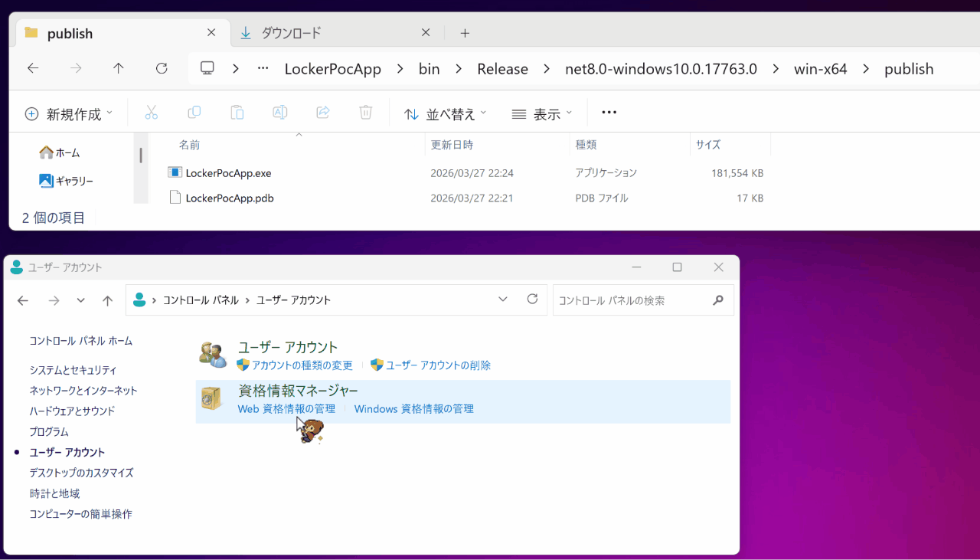Click the Share icon in the Explorer toolbar
This screenshot has height=560, width=980.
[x=322, y=112]
